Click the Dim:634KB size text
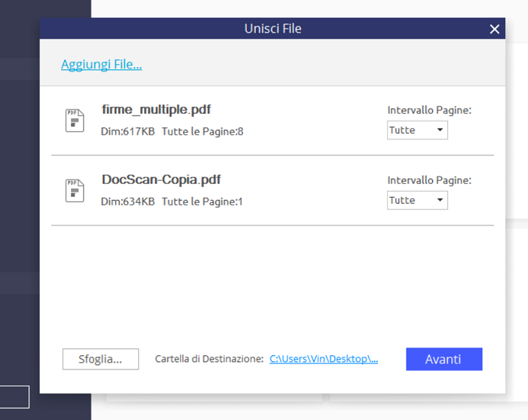Screen dimensions: 528x420 127,201
